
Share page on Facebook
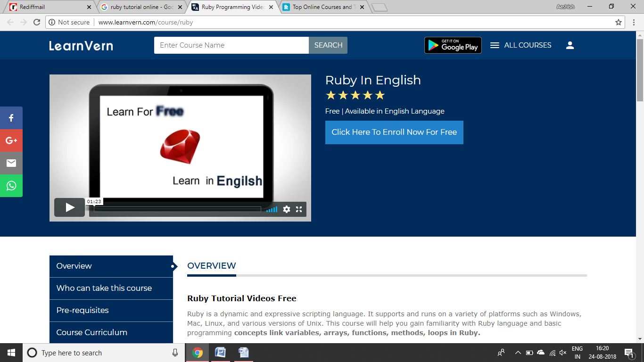click(11, 118)
